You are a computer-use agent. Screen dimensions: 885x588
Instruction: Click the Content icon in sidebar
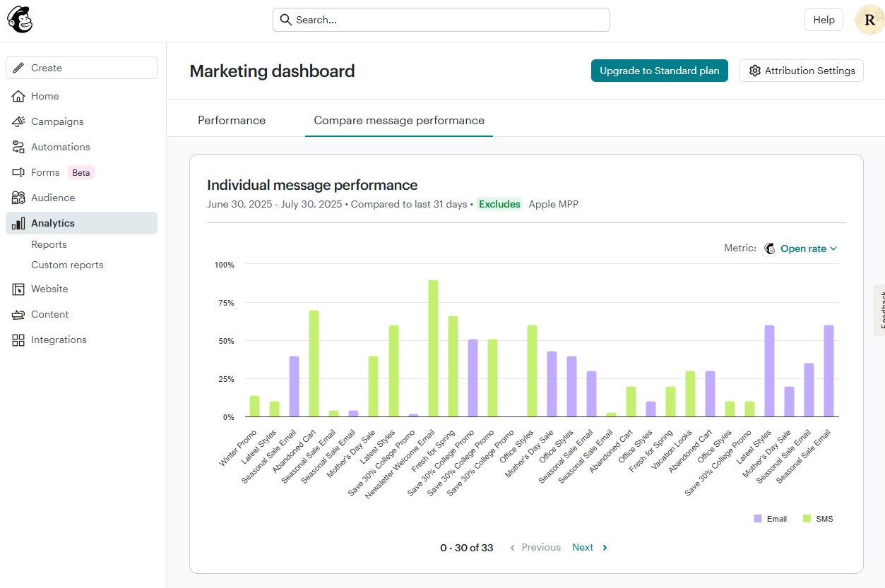tap(18, 314)
